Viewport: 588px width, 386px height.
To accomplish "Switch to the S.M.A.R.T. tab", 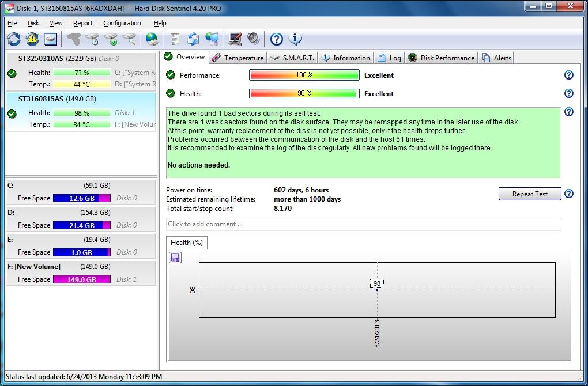I will [292, 58].
